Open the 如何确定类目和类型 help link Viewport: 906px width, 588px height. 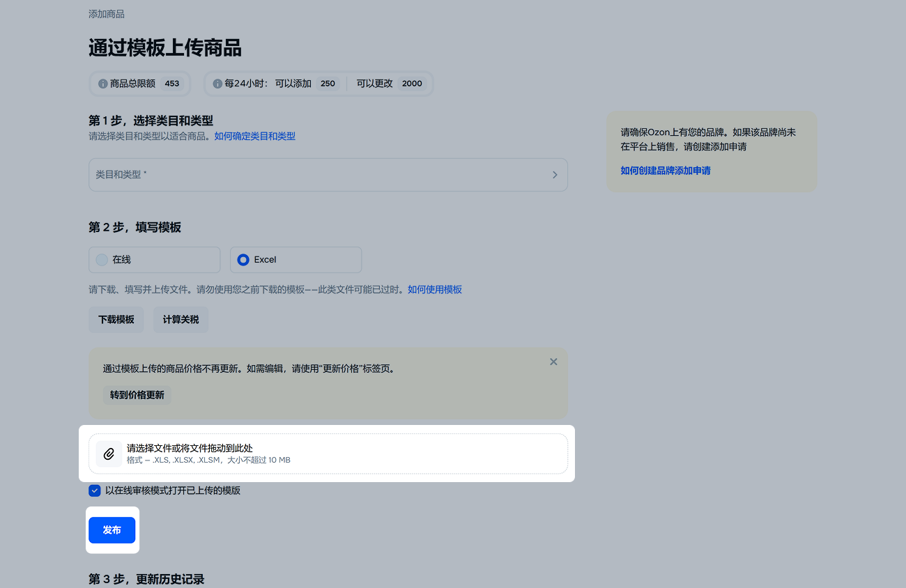[254, 137]
